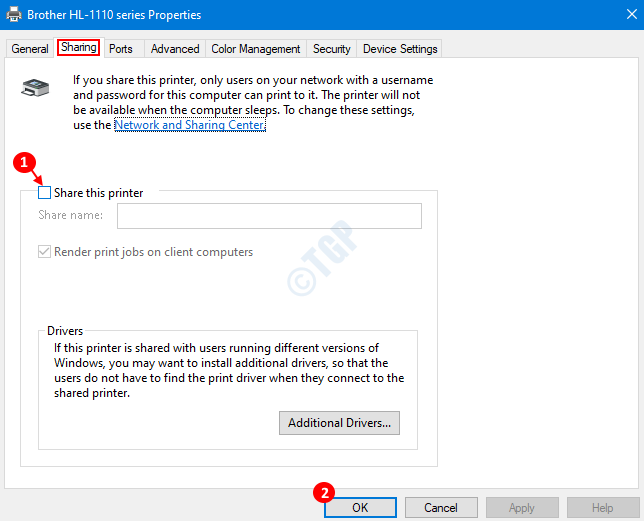Click the Share name text field
The image size is (644, 521).
tap(269, 216)
